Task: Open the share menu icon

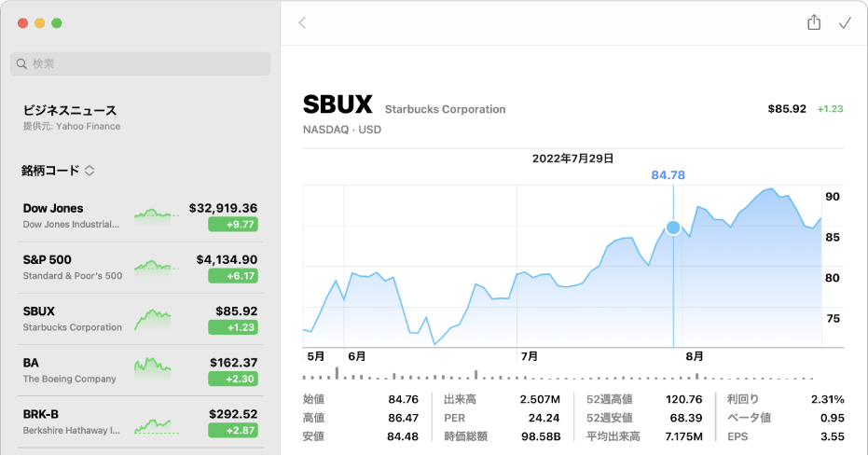Action: [814, 23]
